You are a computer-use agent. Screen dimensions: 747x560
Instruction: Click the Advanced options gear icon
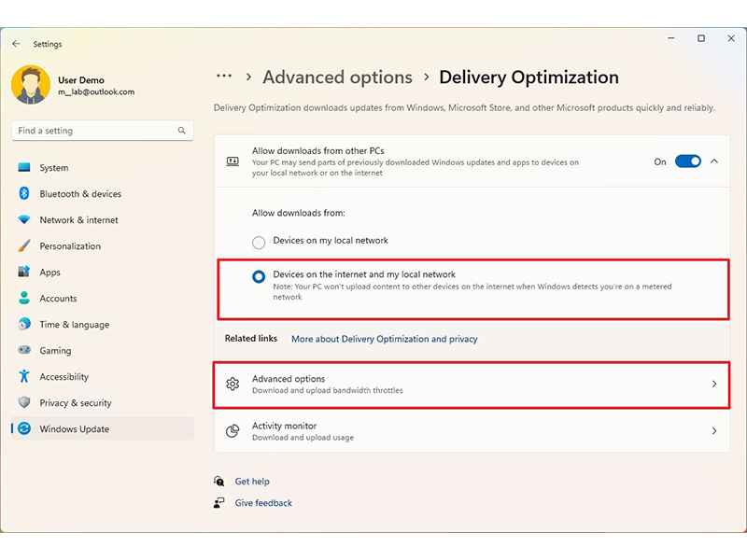tap(233, 384)
